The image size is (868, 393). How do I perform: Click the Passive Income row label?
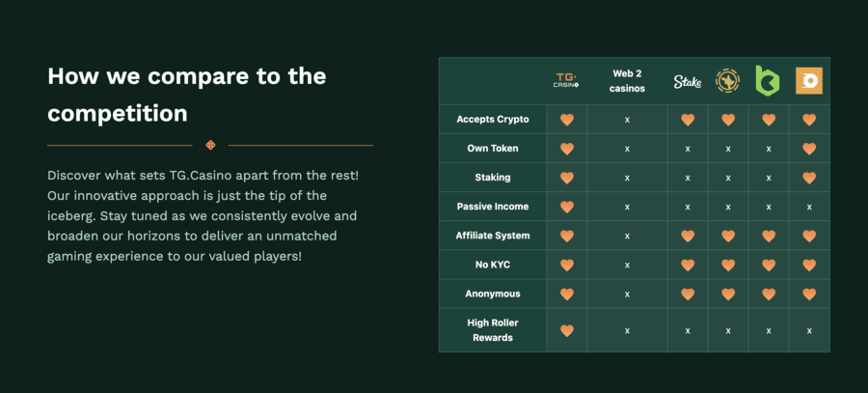pyautogui.click(x=493, y=207)
